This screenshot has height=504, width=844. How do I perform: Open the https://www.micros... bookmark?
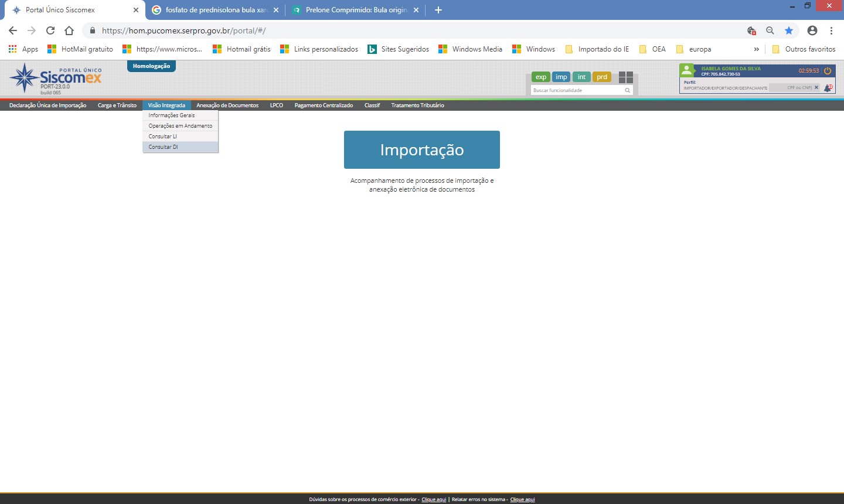pos(162,49)
